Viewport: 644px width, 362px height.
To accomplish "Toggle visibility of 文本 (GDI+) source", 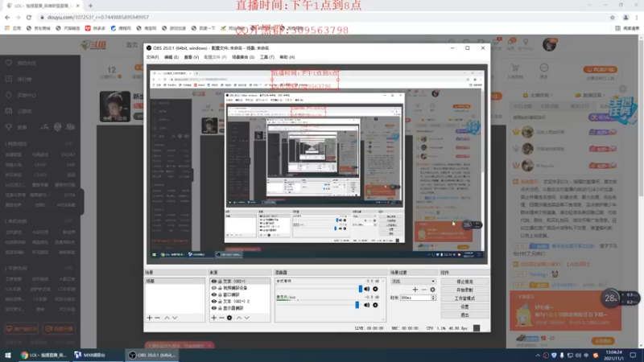I will click(x=214, y=282).
